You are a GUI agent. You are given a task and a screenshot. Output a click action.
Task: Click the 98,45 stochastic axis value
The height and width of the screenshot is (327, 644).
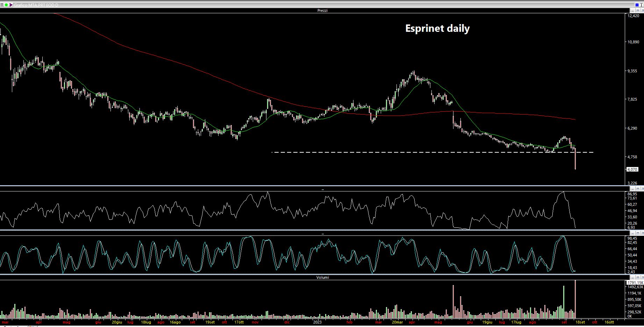click(x=632, y=238)
